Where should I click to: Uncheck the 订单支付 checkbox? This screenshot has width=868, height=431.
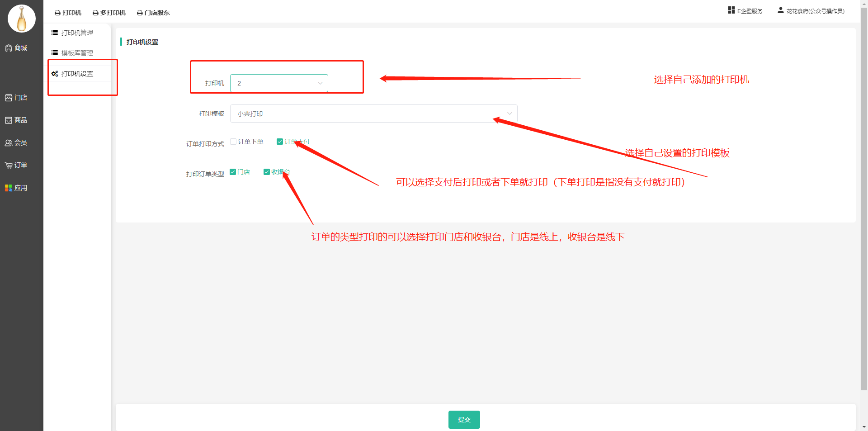click(280, 142)
